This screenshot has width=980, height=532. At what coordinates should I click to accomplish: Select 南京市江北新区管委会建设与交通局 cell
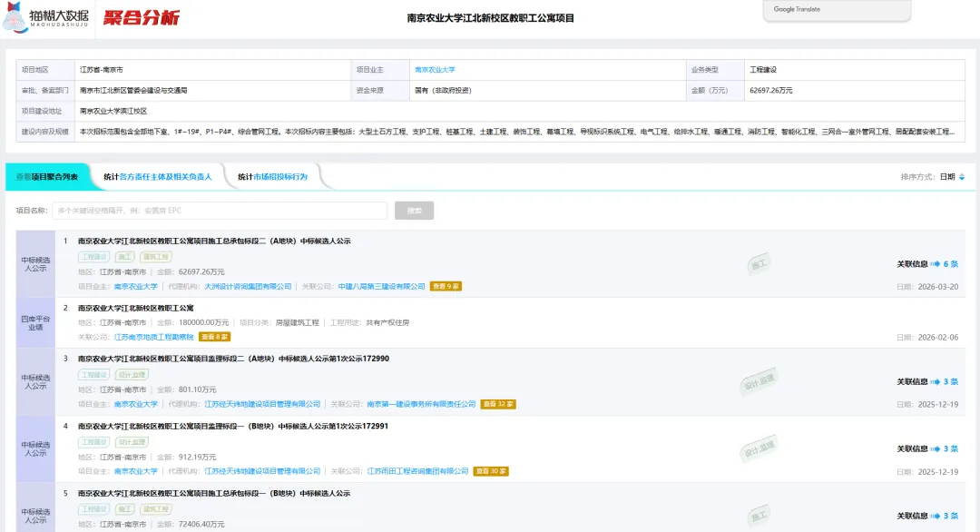pyautogui.click(x=133, y=91)
